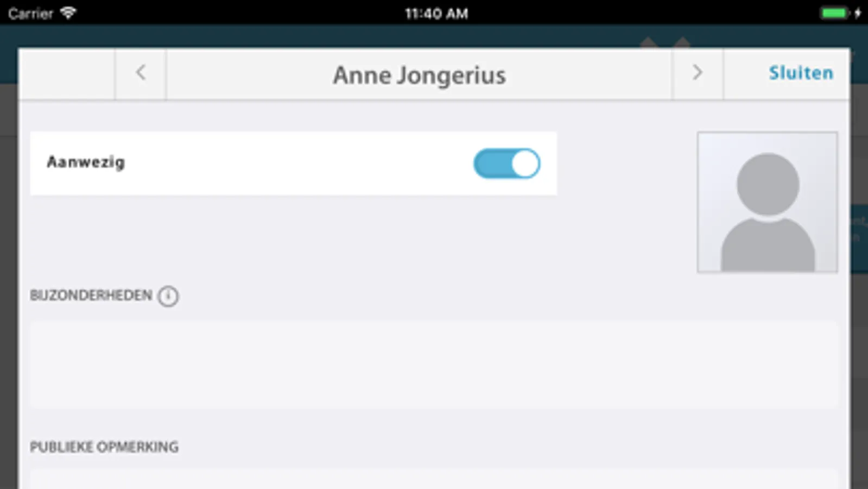
Task: Tap the empty header cell left of back arrow
Action: (67, 74)
